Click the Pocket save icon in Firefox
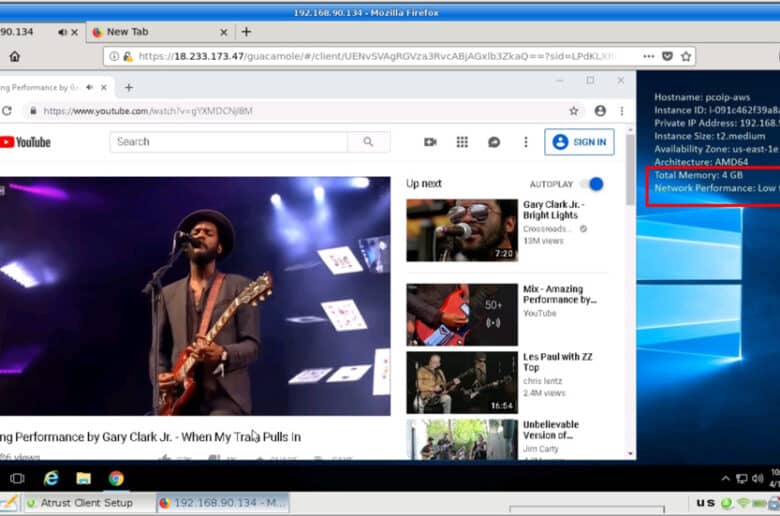 (667, 56)
